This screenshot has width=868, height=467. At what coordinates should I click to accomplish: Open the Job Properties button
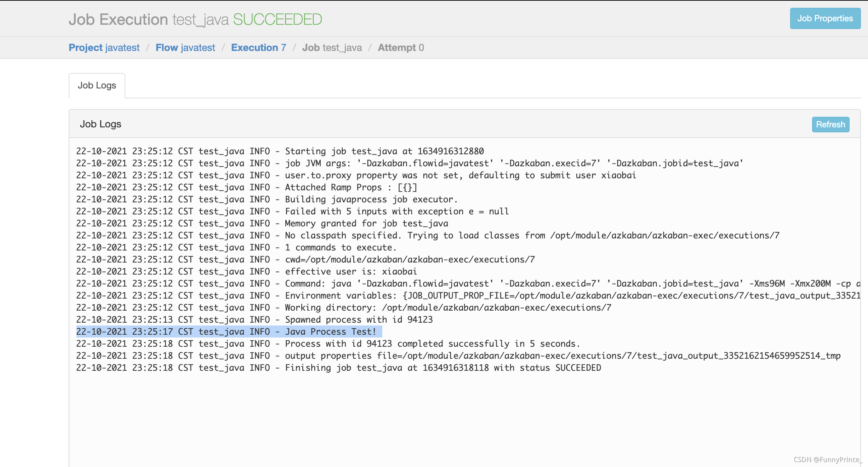(x=825, y=18)
